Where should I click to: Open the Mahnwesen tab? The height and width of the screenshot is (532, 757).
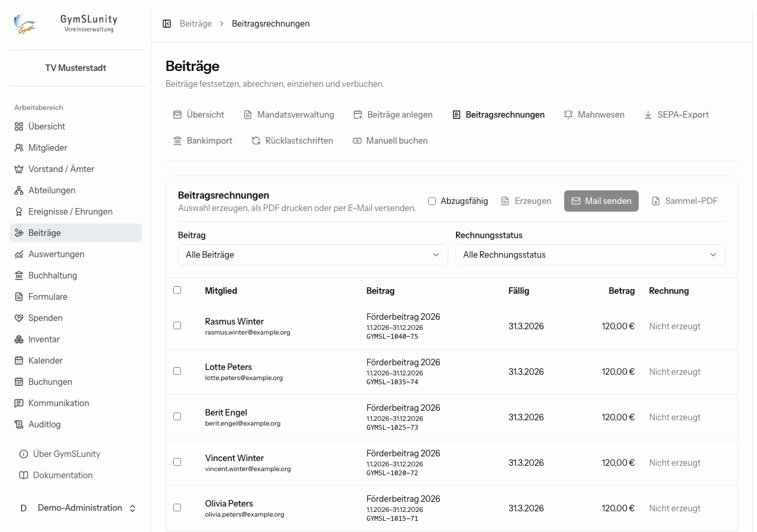click(594, 115)
